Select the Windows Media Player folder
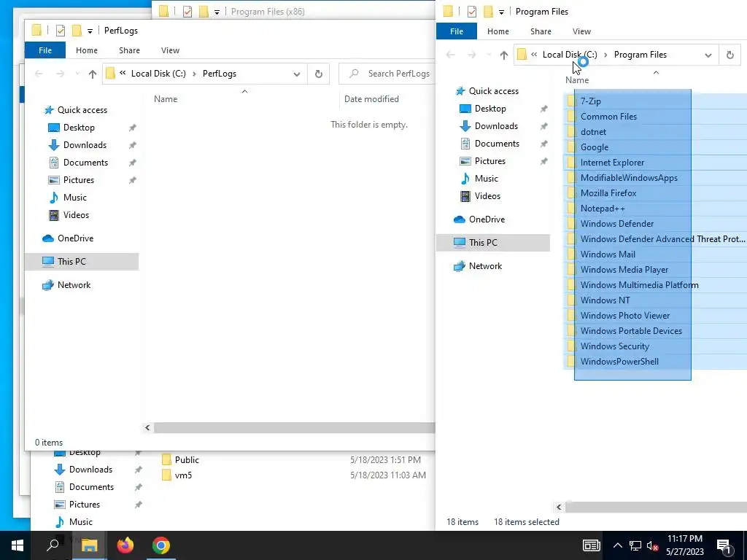Viewport: 747px width, 560px height. click(x=624, y=270)
